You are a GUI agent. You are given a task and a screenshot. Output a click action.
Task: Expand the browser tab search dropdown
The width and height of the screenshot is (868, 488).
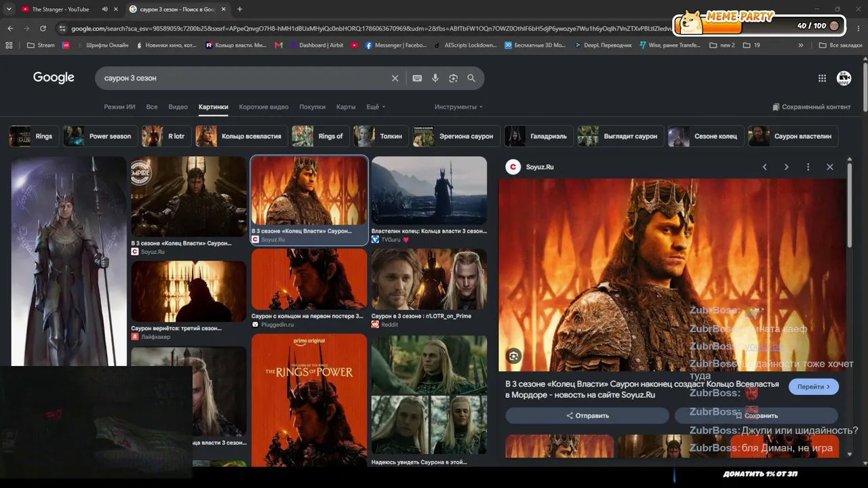pyautogui.click(x=9, y=9)
